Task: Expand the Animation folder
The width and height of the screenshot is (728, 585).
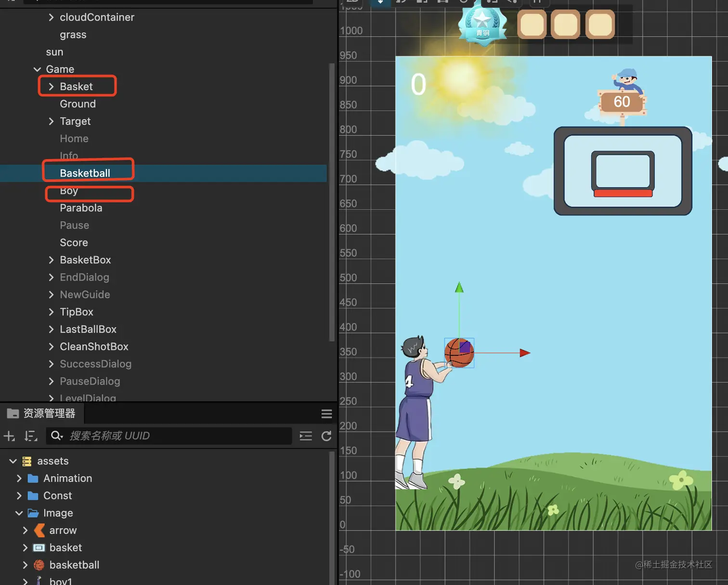Action: pos(19,479)
